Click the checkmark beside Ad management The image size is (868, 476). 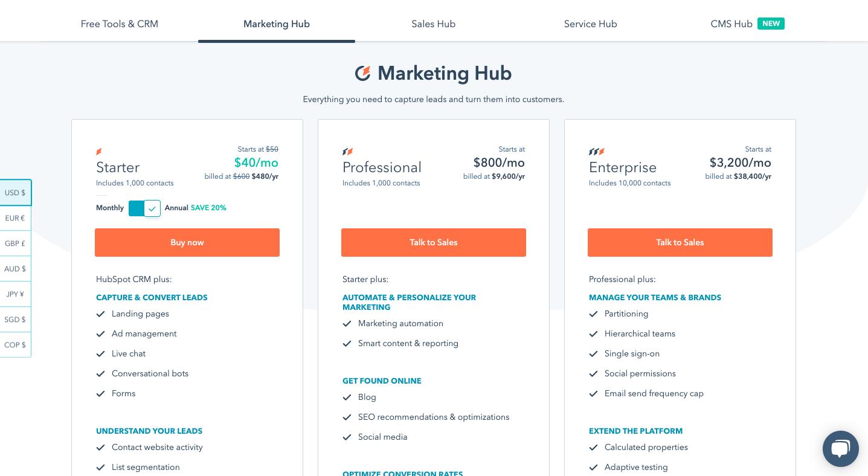coord(101,334)
